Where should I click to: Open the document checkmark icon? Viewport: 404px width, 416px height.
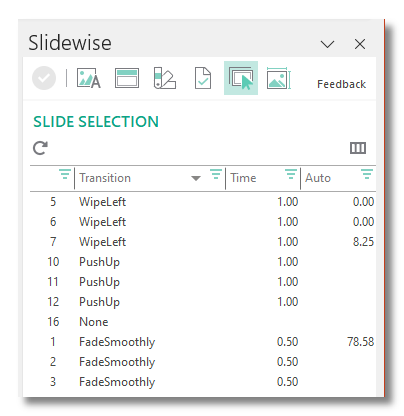pyautogui.click(x=203, y=78)
